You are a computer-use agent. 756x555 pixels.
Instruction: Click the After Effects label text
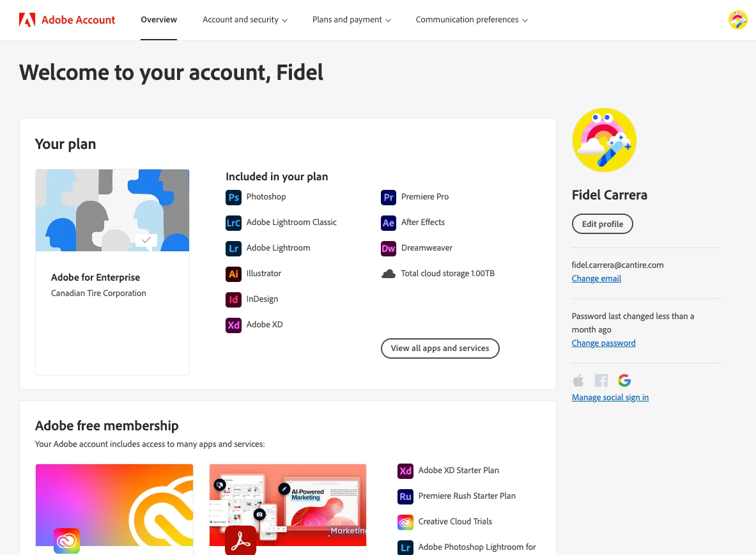point(423,223)
